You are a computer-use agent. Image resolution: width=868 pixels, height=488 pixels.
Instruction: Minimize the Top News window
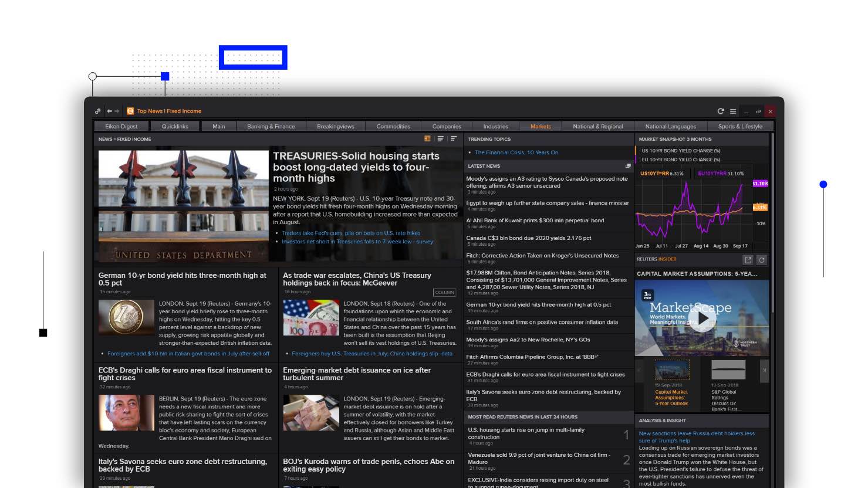(746, 111)
